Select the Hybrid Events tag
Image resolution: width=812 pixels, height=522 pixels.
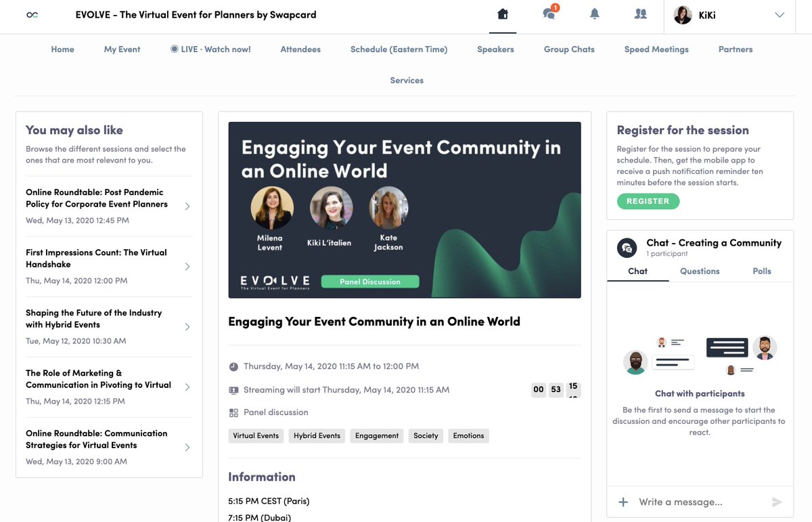(x=317, y=436)
